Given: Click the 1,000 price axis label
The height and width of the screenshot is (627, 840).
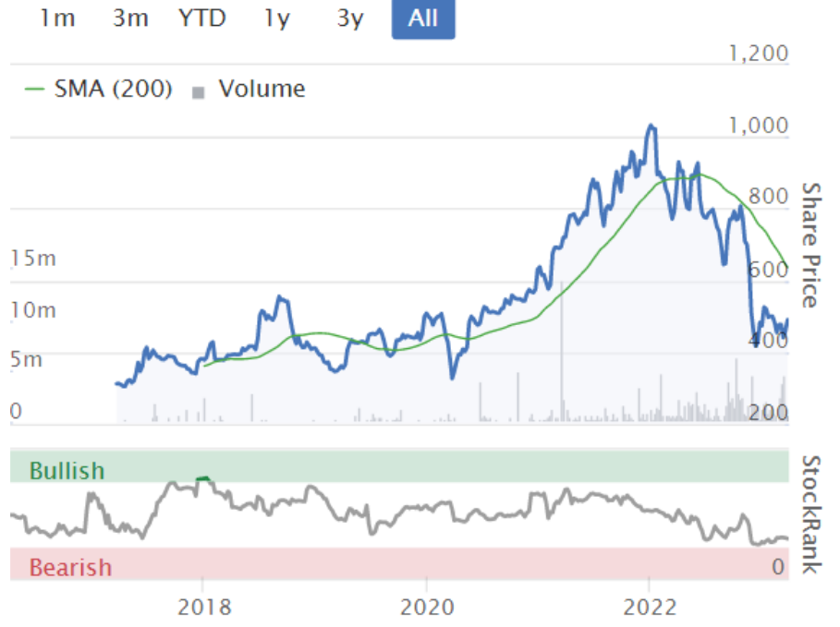Looking at the screenshot, I should coord(758,126).
